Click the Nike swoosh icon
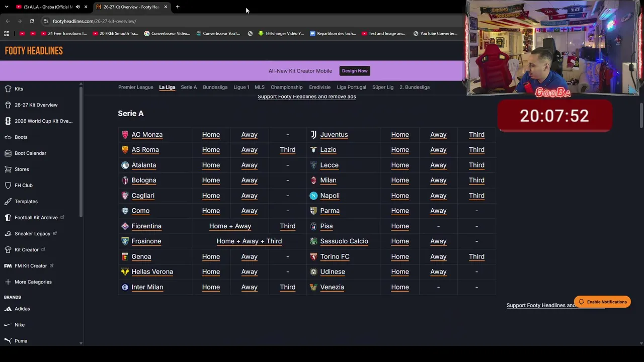The image size is (644, 362). coord(8,325)
